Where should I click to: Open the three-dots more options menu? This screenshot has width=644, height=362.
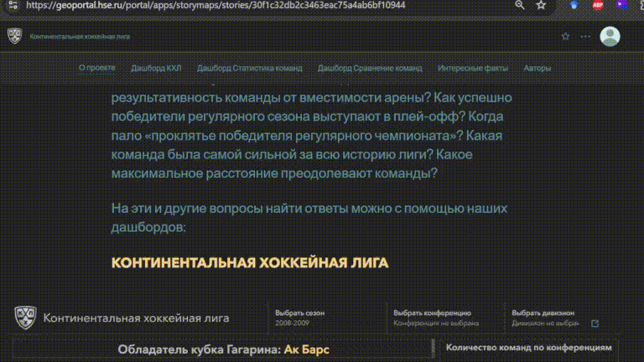[x=585, y=37]
